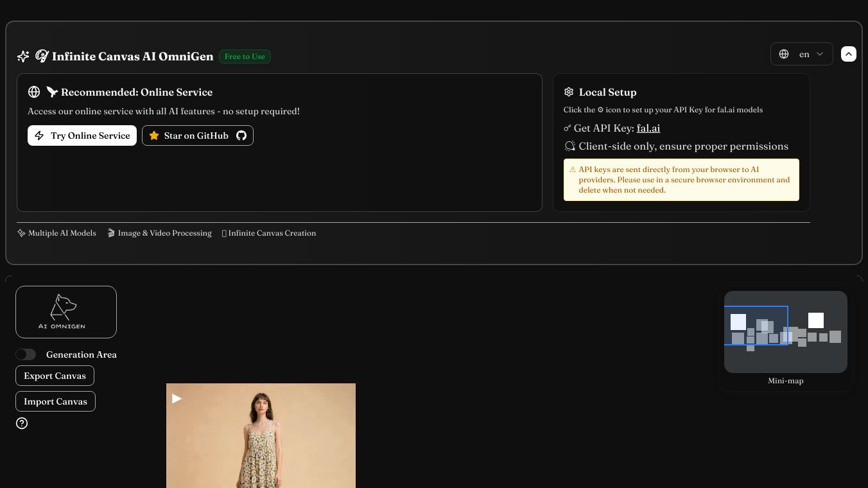Toggle the Generation Area switch
The image size is (868, 488).
[x=26, y=354]
